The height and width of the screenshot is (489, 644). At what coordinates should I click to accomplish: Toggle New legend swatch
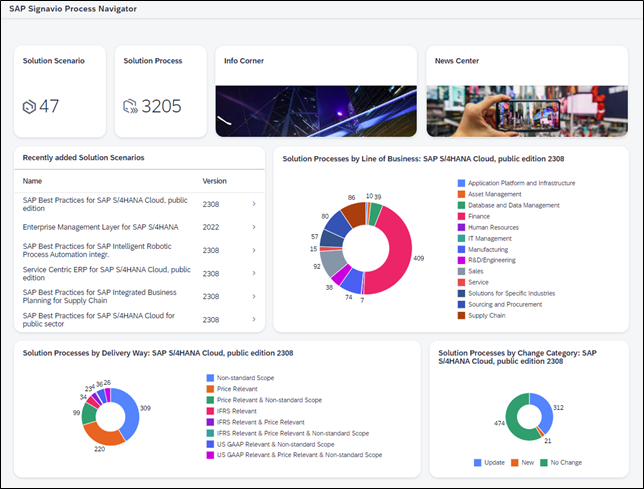coord(514,463)
